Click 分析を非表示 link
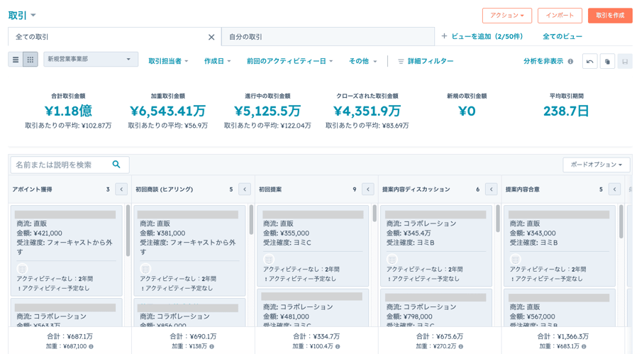 pos(543,61)
